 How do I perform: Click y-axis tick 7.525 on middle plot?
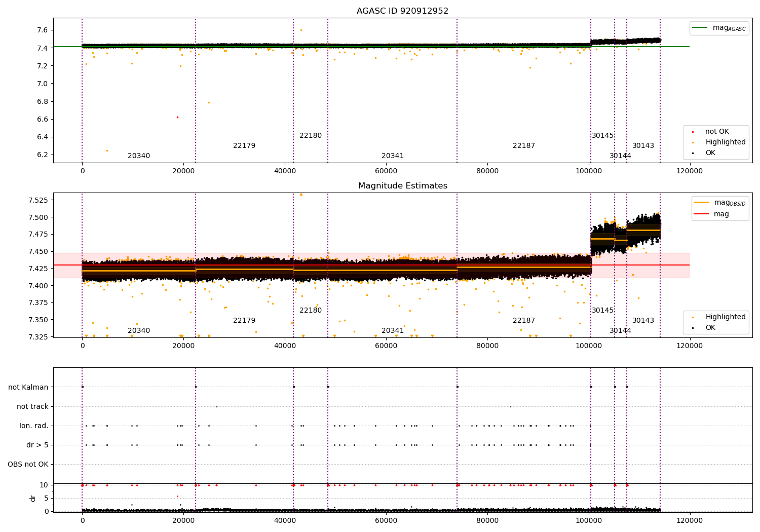pyautogui.click(x=38, y=200)
